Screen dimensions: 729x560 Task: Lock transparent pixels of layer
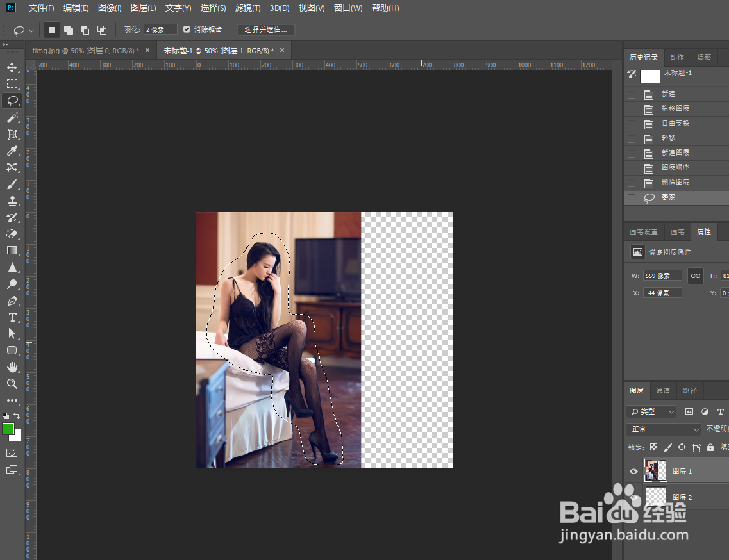click(654, 447)
